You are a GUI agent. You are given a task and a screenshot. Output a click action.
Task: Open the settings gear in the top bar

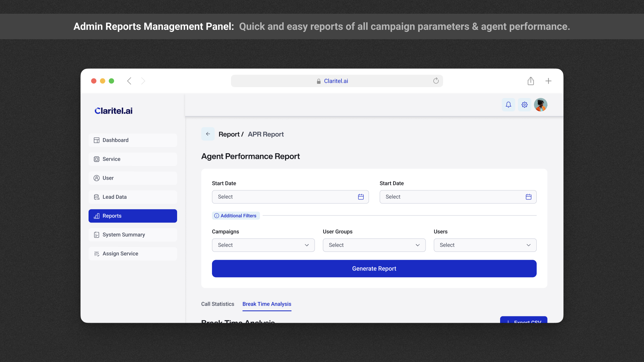[x=524, y=105]
